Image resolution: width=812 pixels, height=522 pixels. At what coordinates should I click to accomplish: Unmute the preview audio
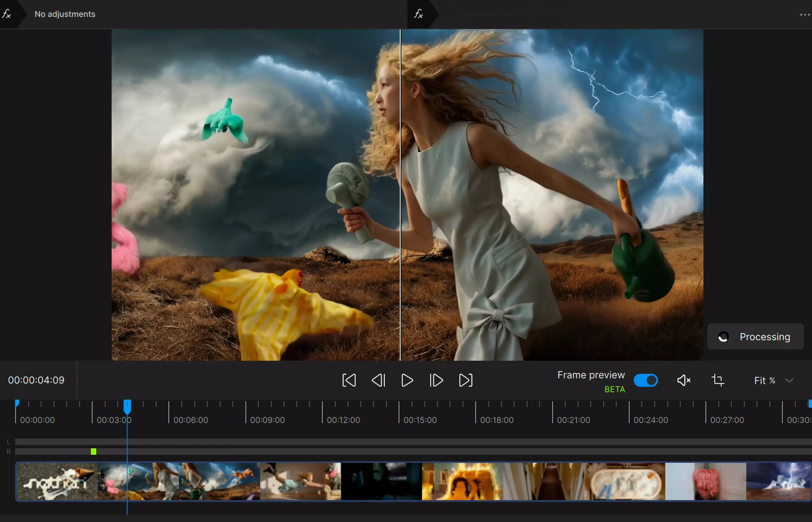click(x=684, y=380)
